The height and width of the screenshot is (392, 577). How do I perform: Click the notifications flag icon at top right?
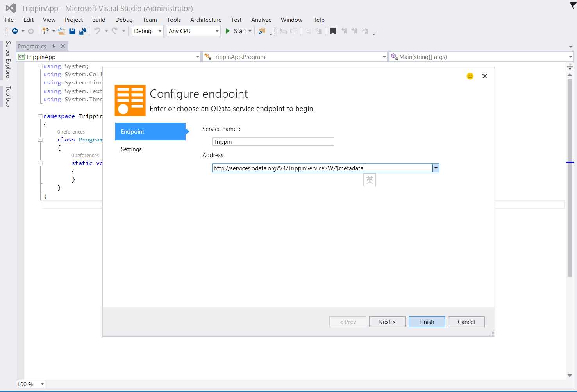click(x=573, y=5)
